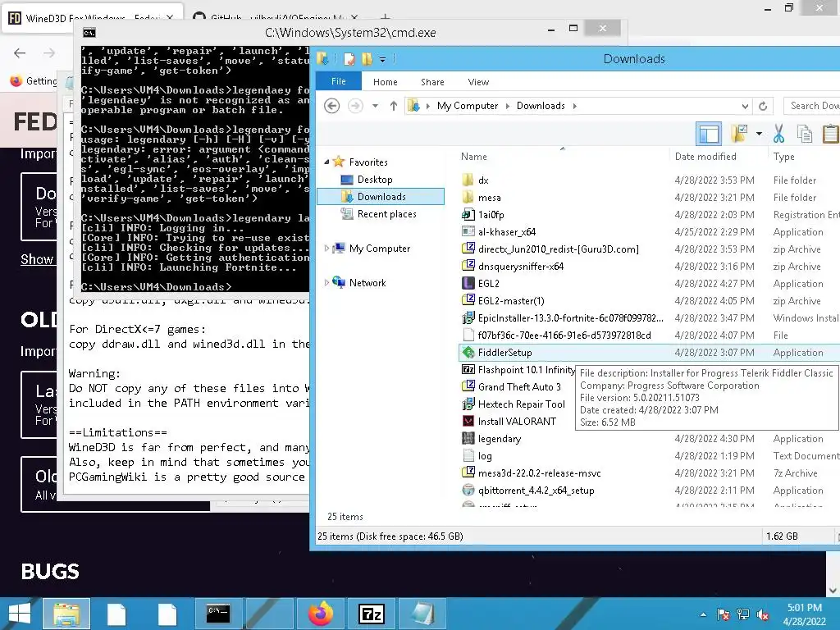The image size is (840, 630).
Task: Click Firefox icon in taskbar
Action: click(321, 614)
